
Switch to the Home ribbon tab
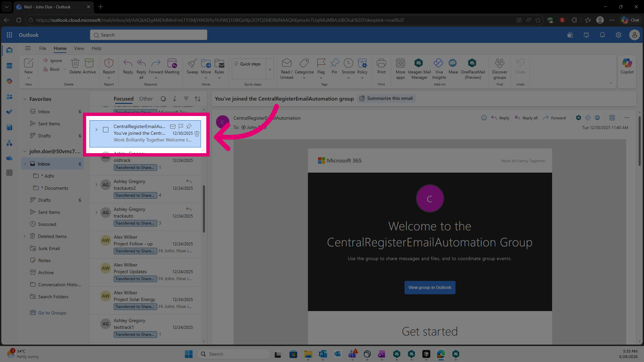pos(60,48)
